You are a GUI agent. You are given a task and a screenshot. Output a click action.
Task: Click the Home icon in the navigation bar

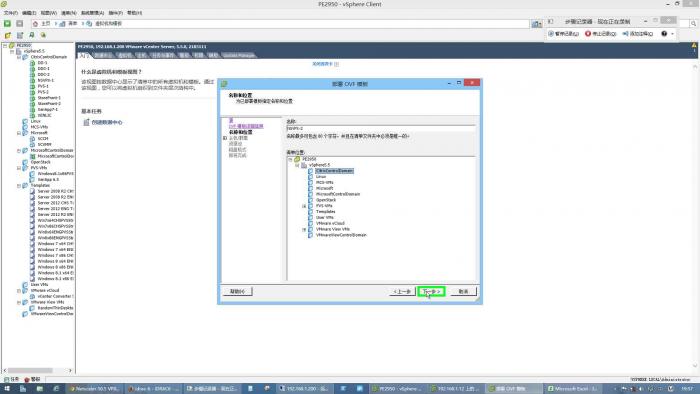coord(35,23)
